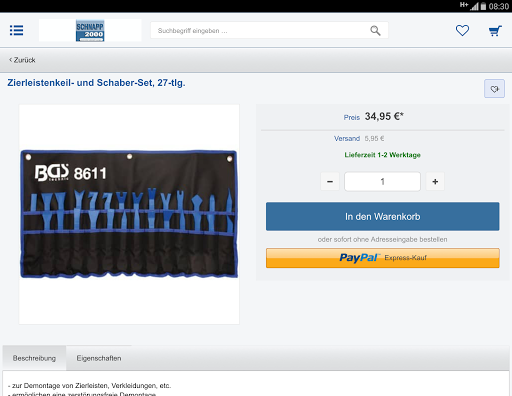
Task: Increase quantity with the plus button
Action: tap(435, 182)
